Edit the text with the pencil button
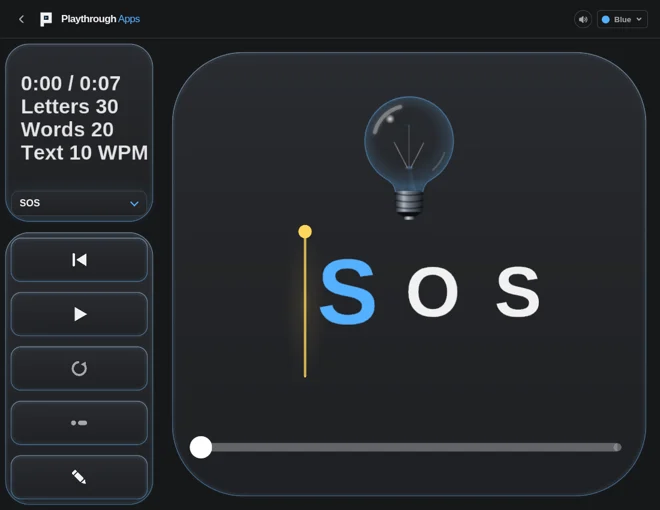660x510 pixels. 79,477
